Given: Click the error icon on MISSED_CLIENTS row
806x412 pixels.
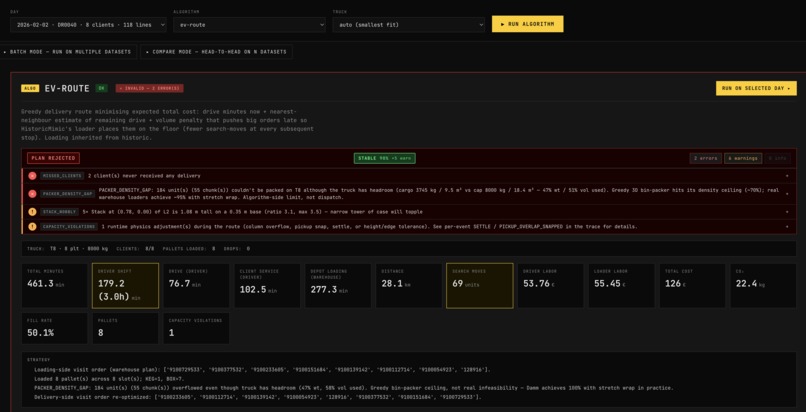Looking at the screenshot, I should point(32,176).
